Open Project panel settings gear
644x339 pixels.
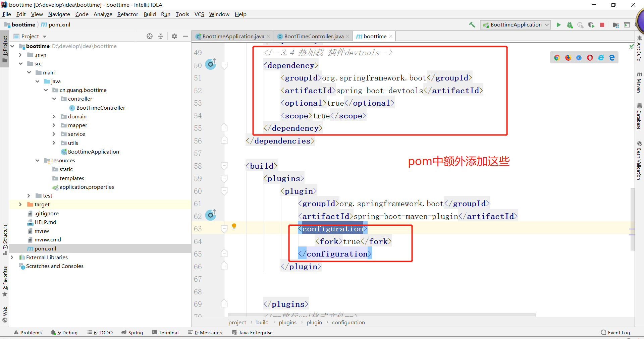(174, 36)
